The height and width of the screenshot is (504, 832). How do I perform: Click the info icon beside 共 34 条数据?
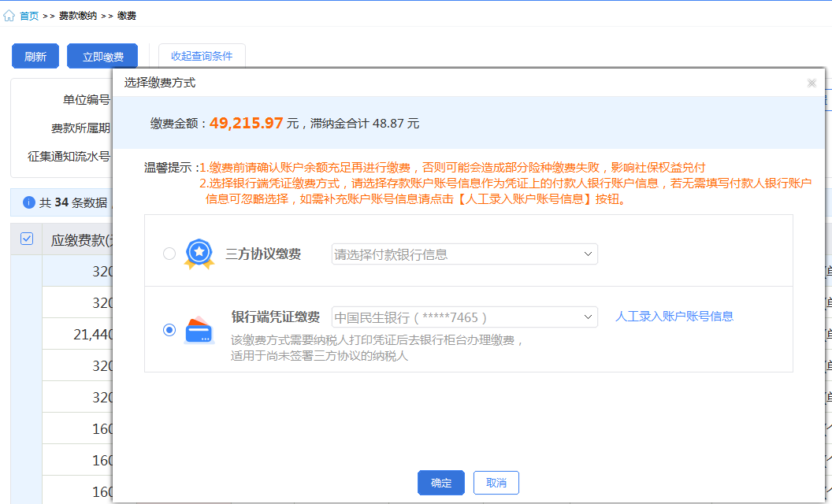click(28, 202)
